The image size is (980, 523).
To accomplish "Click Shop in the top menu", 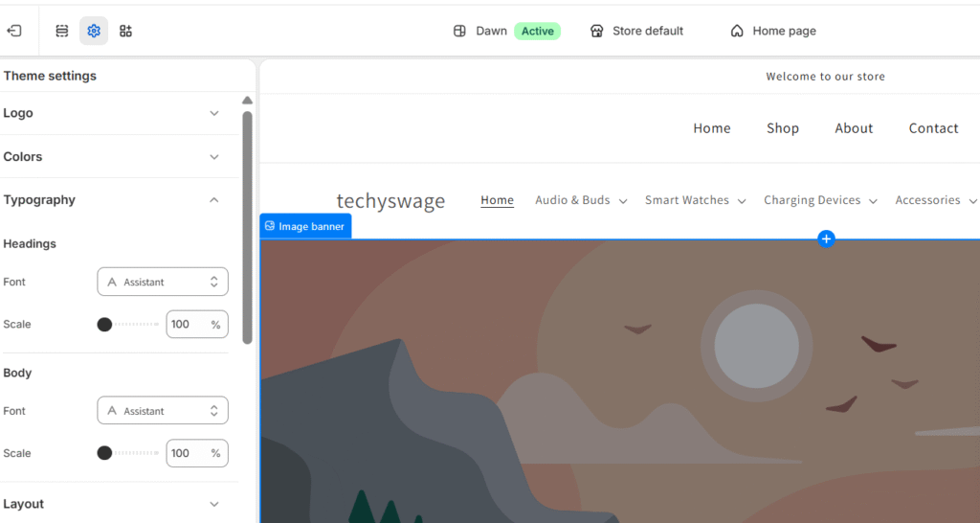I will (783, 128).
